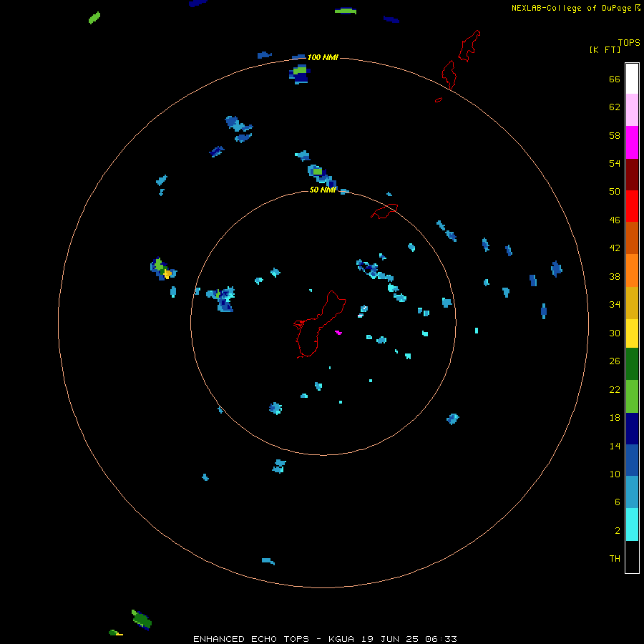Select the bright red legend swatch
Screen dimensions: 644x644
pyautogui.click(x=632, y=206)
